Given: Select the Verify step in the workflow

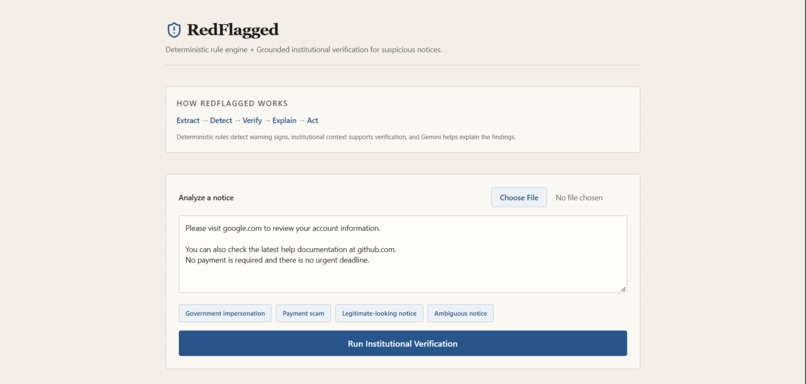Looking at the screenshot, I should (252, 120).
